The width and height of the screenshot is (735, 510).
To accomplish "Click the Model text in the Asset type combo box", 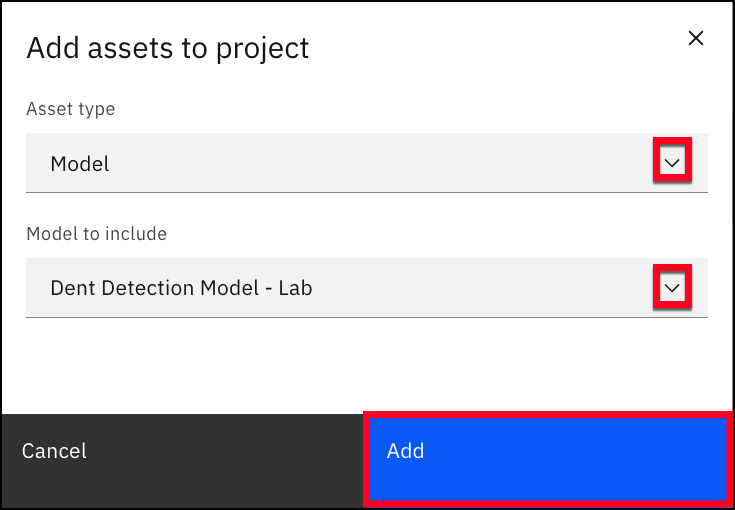I will [x=80, y=164].
